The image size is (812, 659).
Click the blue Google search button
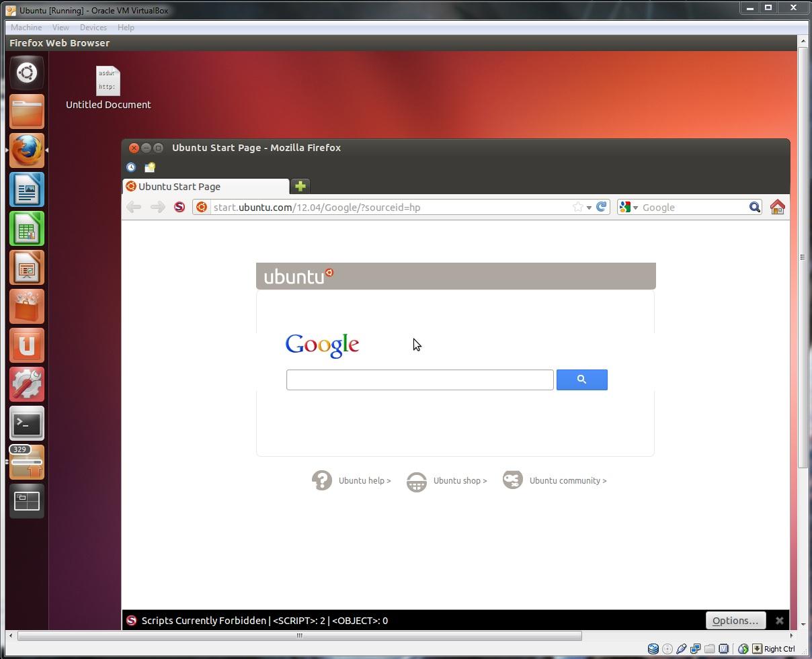[x=582, y=380]
